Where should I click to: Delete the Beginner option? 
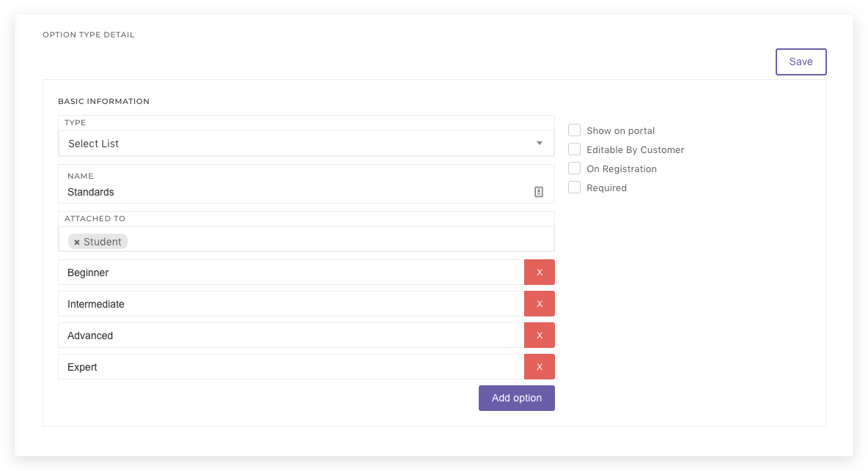click(x=539, y=272)
